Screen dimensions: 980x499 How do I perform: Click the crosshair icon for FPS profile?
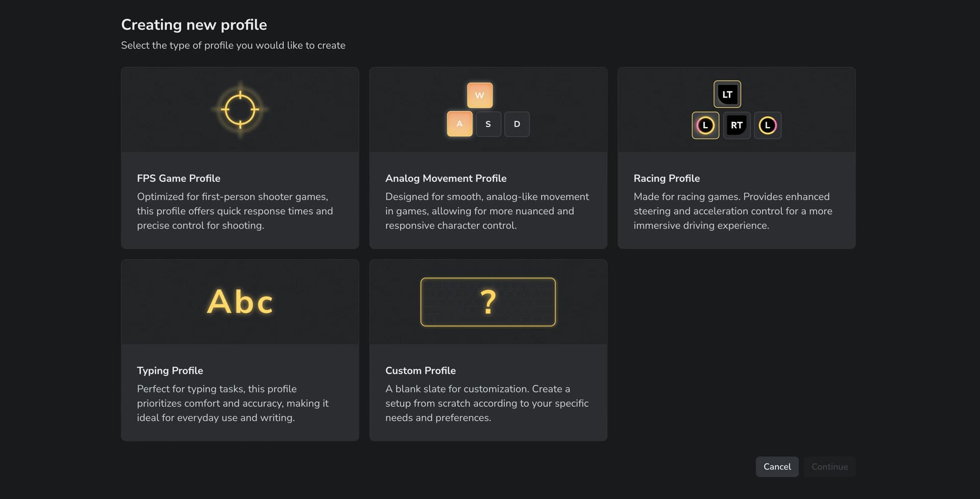[x=240, y=110]
